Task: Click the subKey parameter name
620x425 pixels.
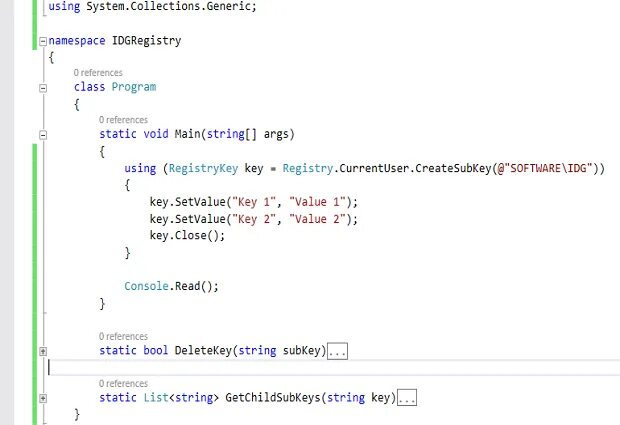Action: tap(301, 350)
